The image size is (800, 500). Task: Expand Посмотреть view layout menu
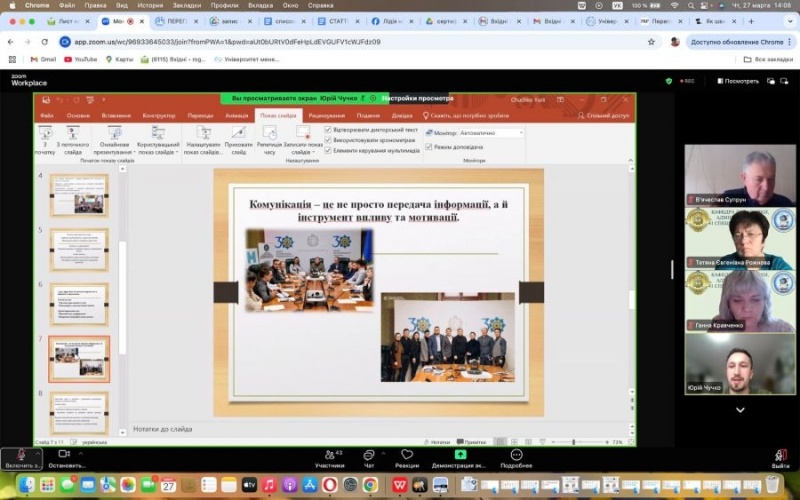[738, 81]
